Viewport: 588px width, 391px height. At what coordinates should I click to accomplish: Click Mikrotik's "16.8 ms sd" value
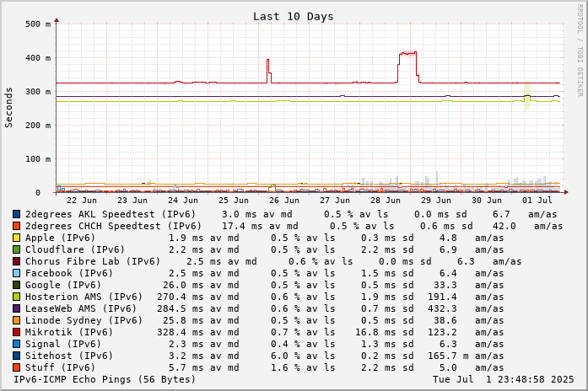coord(385,332)
